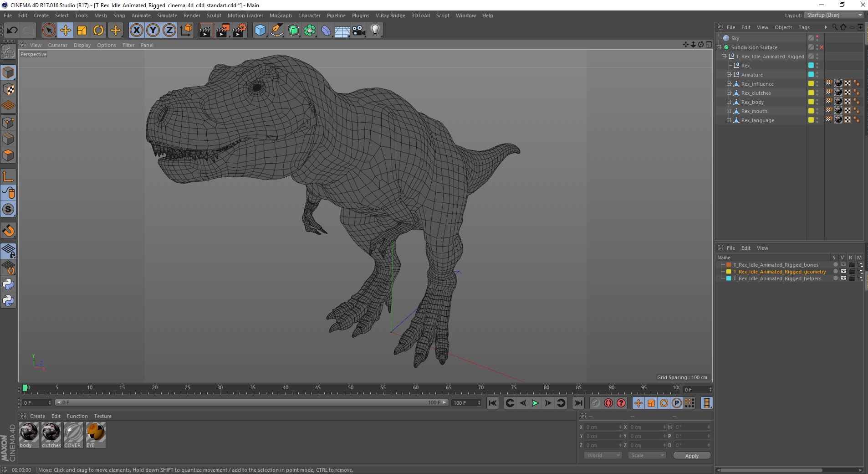Add a Cube primitive object
The width and height of the screenshot is (868, 474).
(x=260, y=31)
